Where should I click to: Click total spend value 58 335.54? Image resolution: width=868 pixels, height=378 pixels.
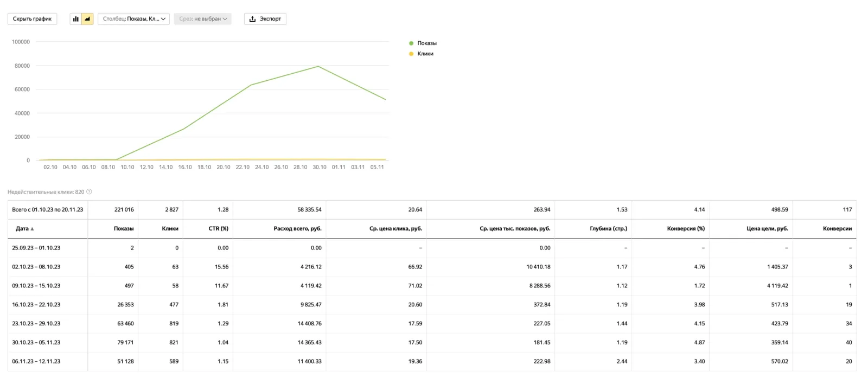click(x=309, y=210)
